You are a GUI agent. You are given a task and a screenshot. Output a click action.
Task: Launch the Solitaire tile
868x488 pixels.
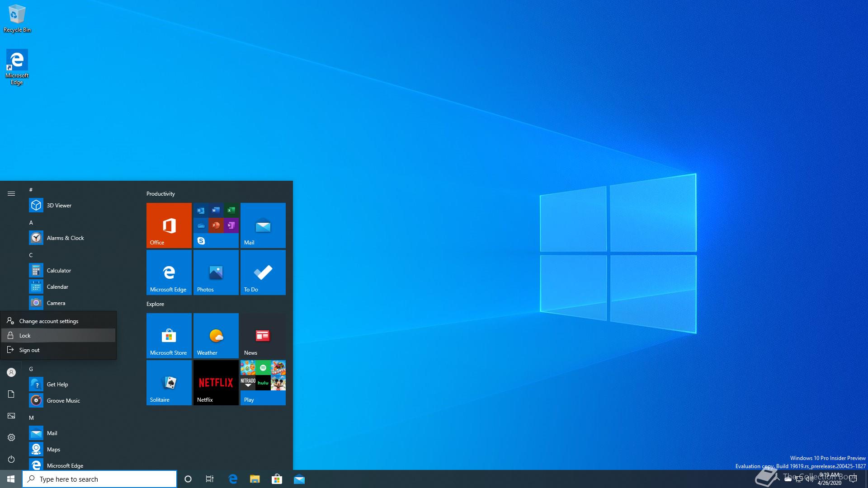169,383
